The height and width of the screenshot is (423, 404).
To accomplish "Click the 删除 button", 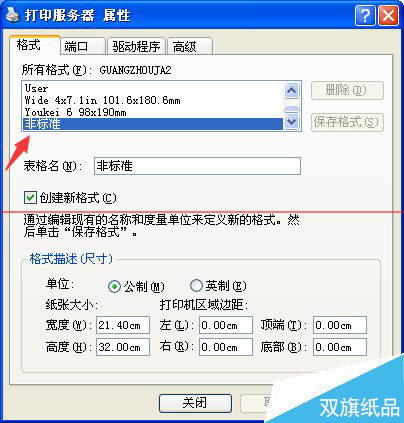I will [x=347, y=90].
